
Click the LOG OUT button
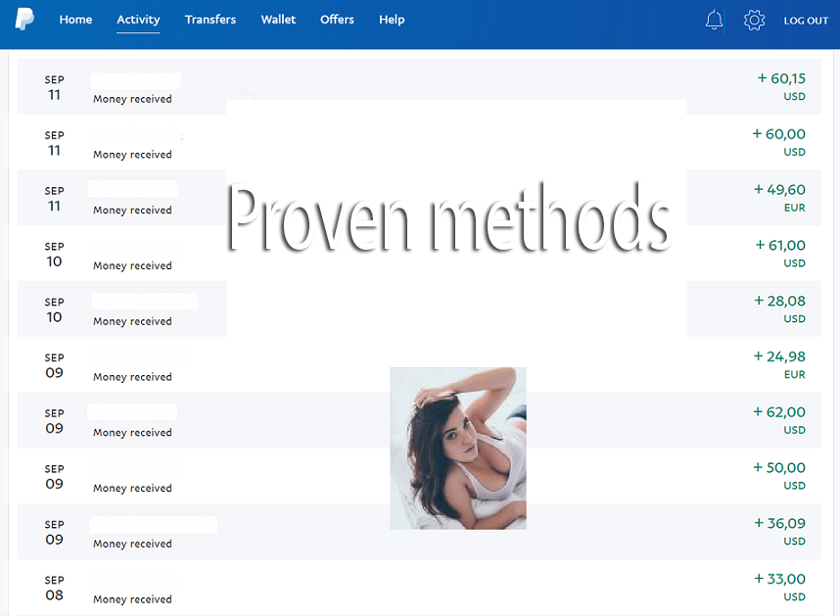[806, 21]
